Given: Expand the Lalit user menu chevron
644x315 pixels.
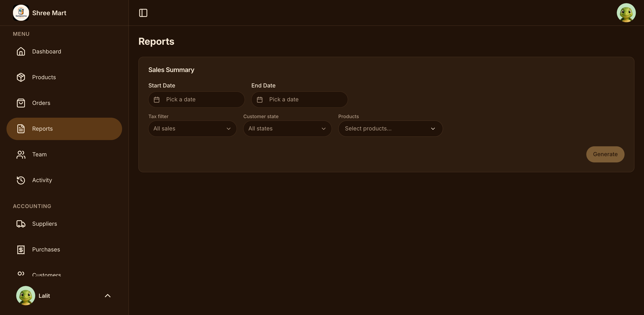Looking at the screenshot, I should tap(108, 296).
